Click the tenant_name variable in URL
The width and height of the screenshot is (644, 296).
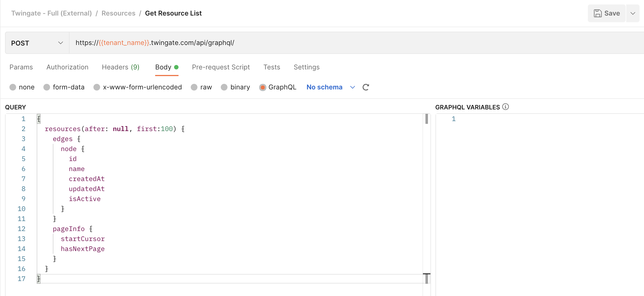(x=124, y=43)
